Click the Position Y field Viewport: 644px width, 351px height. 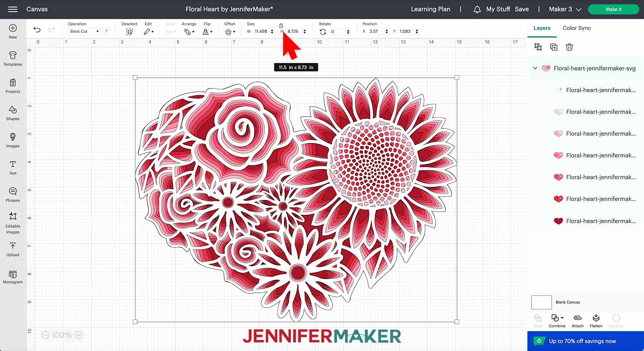(406, 31)
